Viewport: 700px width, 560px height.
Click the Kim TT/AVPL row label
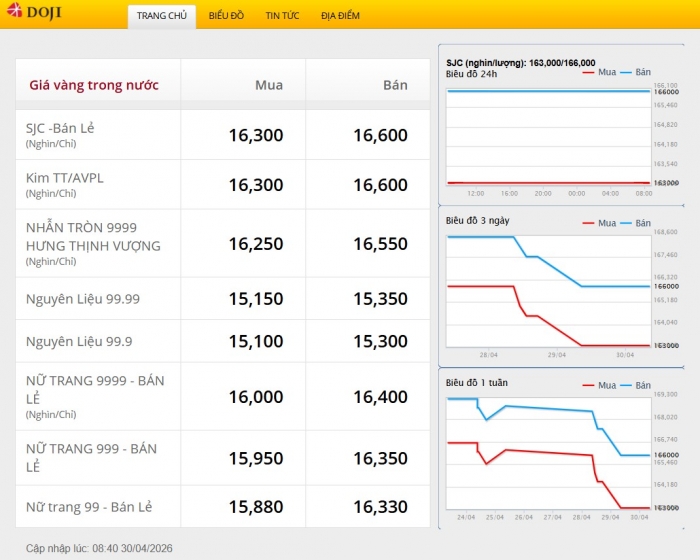65,178
